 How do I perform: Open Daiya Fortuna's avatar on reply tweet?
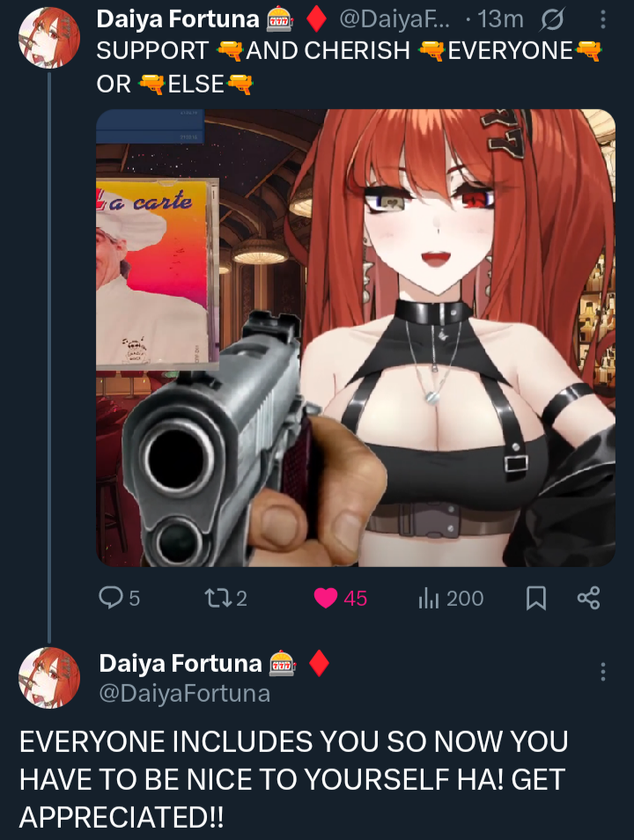click(48, 678)
